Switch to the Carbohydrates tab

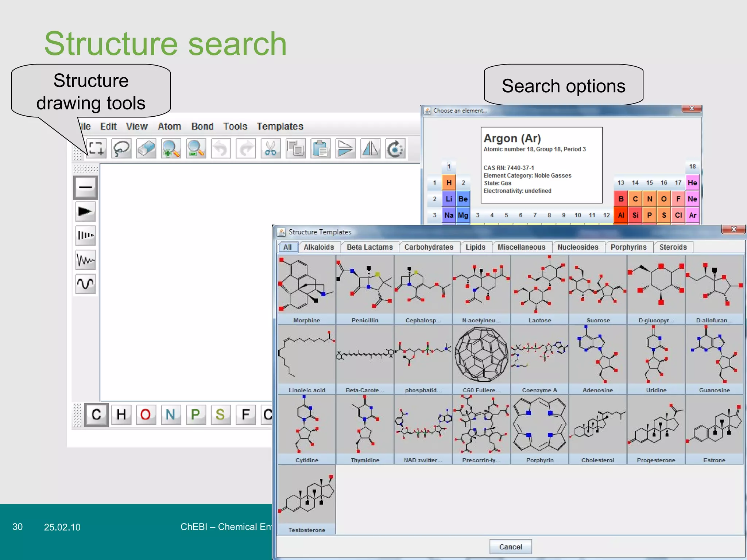tap(429, 247)
